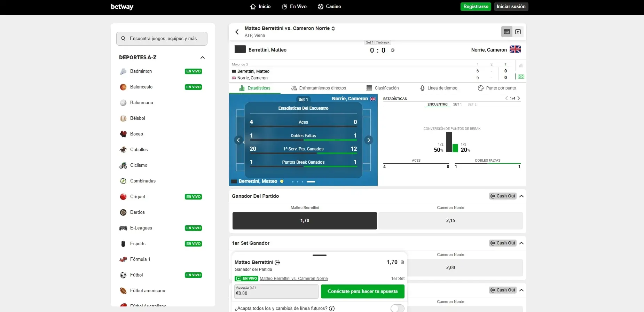Click the betway logo
The height and width of the screenshot is (312, 644).
click(122, 7)
